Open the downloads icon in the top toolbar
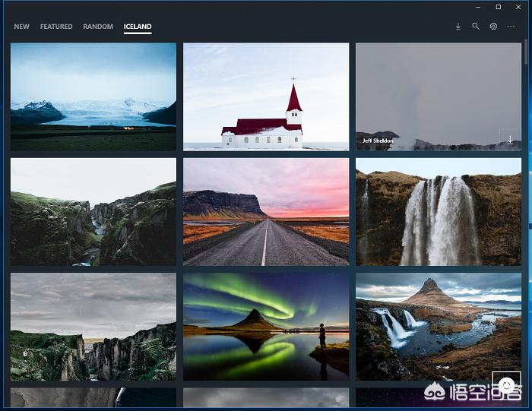The height and width of the screenshot is (411, 532). coord(458,27)
